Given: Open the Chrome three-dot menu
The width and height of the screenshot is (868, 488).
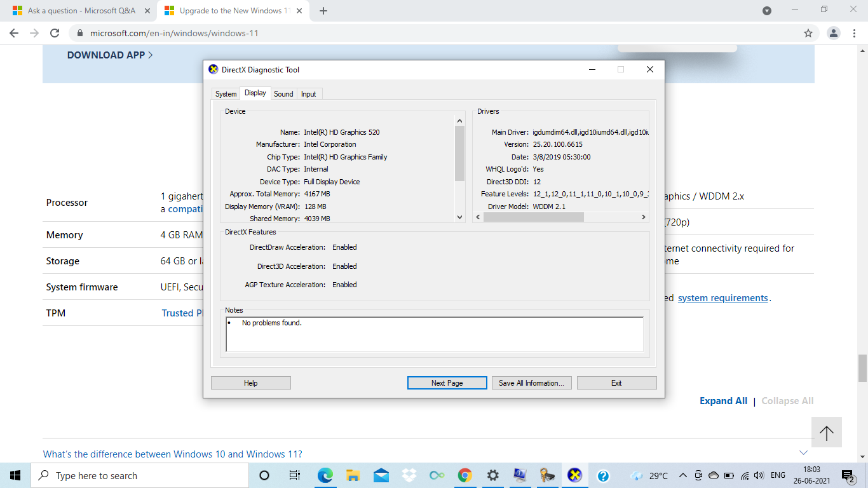Looking at the screenshot, I should pyautogui.click(x=855, y=33).
